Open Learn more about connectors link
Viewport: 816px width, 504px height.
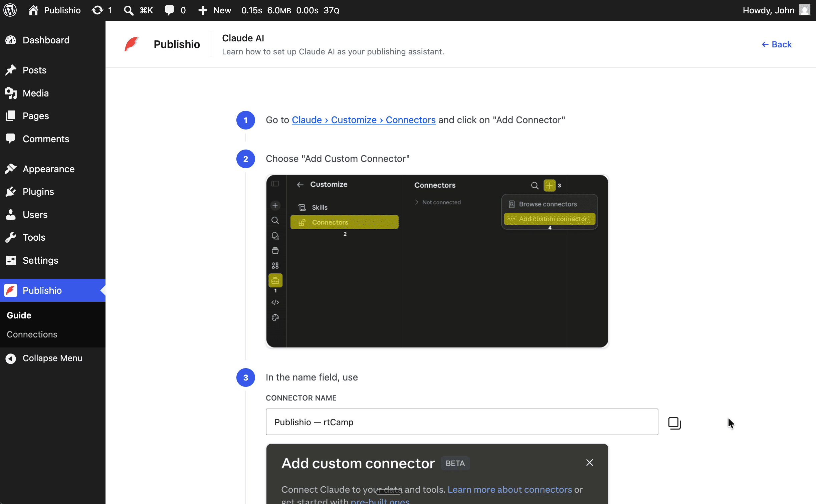[x=509, y=490]
